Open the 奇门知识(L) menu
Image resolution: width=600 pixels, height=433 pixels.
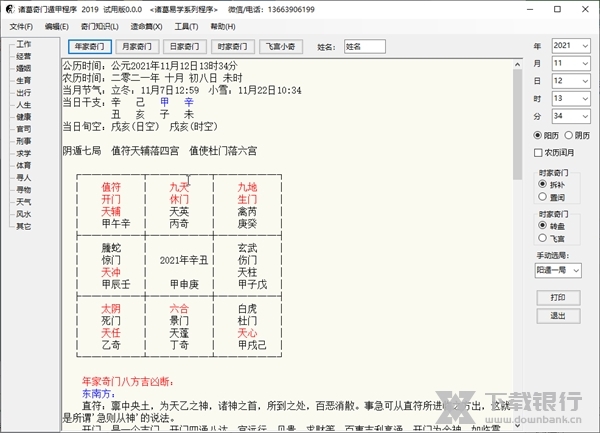(99, 27)
